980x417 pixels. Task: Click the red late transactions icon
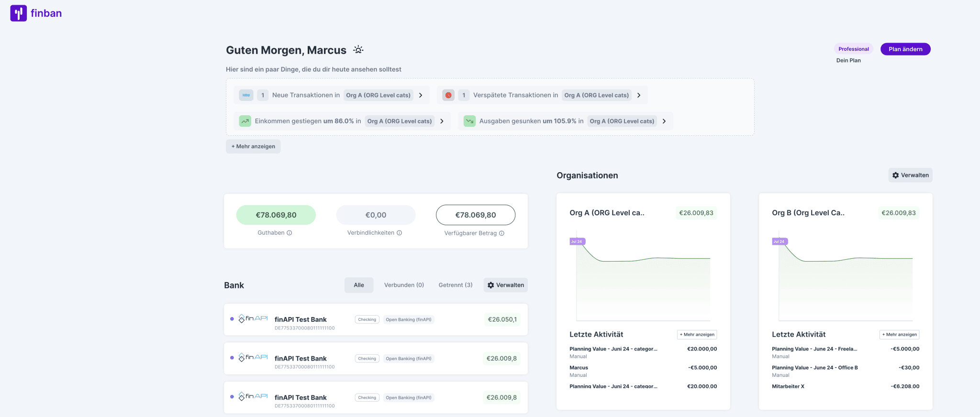click(x=448, y=95)
